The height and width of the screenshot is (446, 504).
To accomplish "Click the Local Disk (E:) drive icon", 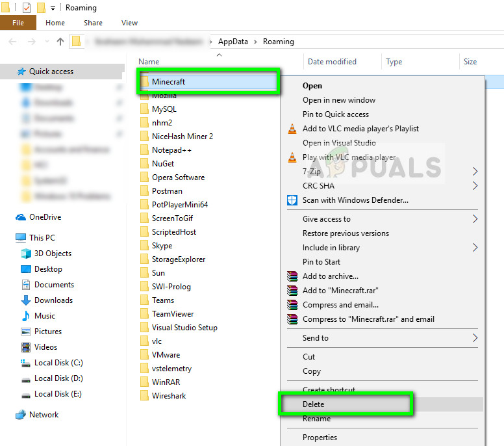I will coord(26,395).
